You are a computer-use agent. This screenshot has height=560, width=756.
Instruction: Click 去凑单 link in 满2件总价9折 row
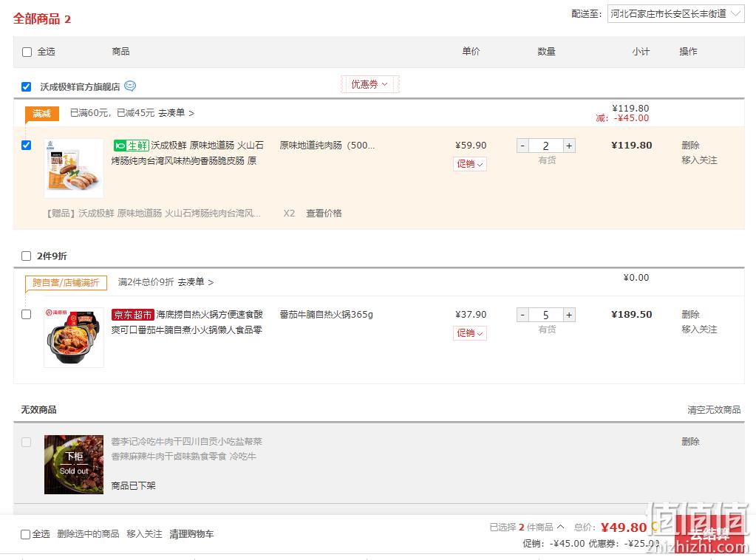tap(196, 282)
